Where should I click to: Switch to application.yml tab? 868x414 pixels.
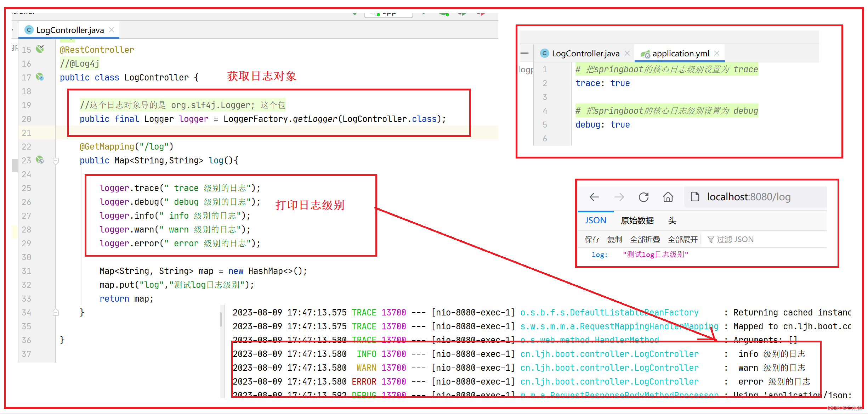pyautogui.click(x=680, y=54)
